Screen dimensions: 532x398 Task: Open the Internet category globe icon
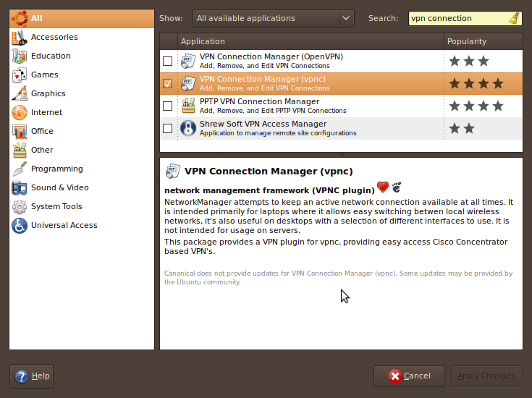coord(20,112)
